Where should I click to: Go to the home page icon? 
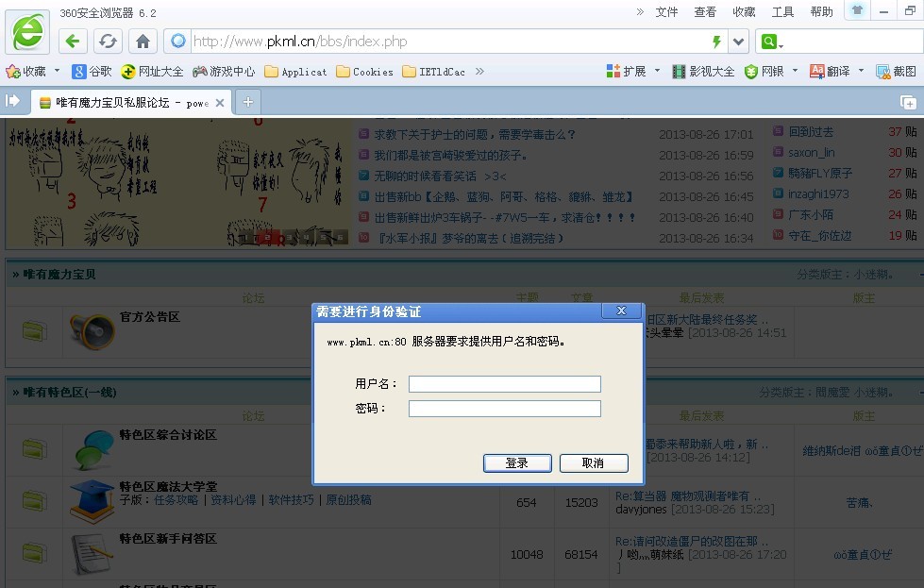coord(143,42)
